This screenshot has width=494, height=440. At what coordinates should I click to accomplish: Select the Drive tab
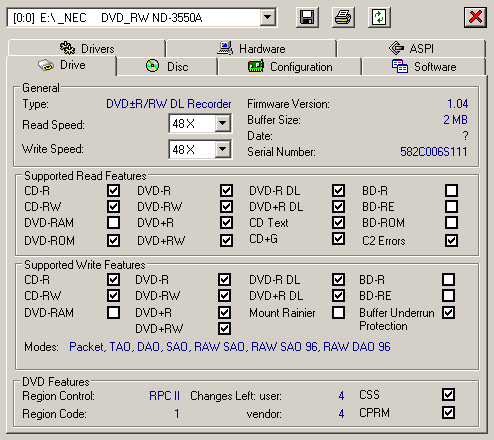pos(62,65)
